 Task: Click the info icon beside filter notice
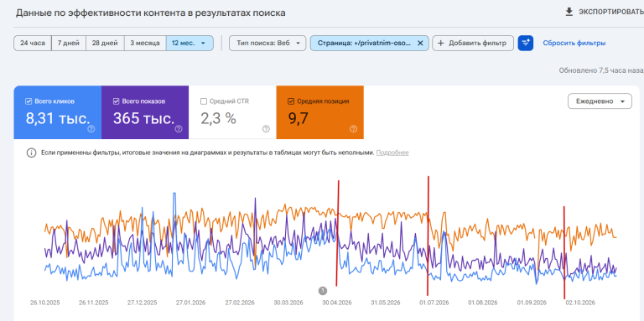tap(31, 153)
